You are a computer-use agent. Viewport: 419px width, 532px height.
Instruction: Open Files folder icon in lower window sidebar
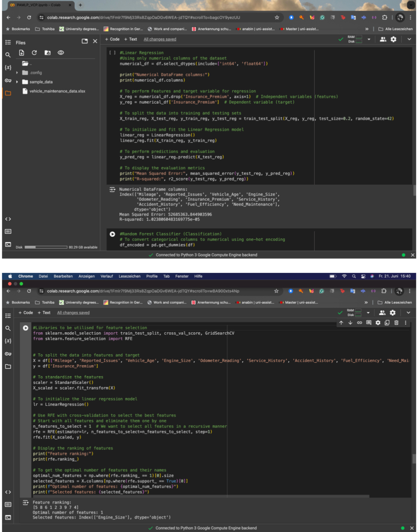[8, 367]
